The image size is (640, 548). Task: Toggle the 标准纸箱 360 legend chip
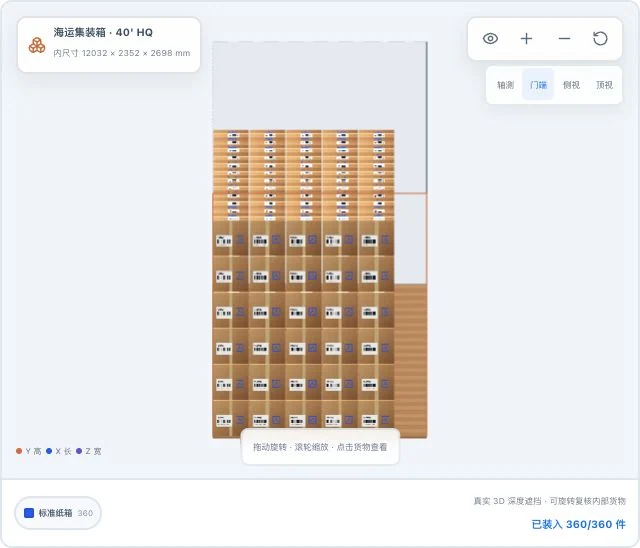point(58,513)
